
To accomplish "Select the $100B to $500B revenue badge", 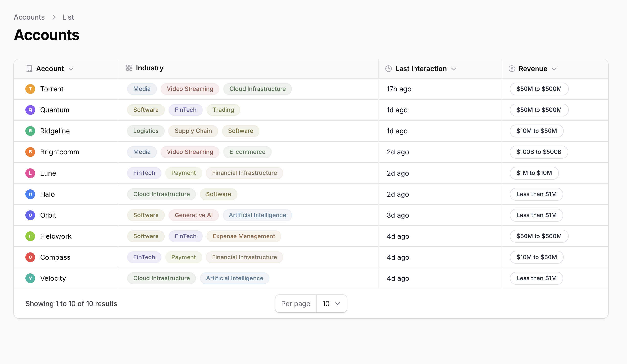I will [539, 152].
